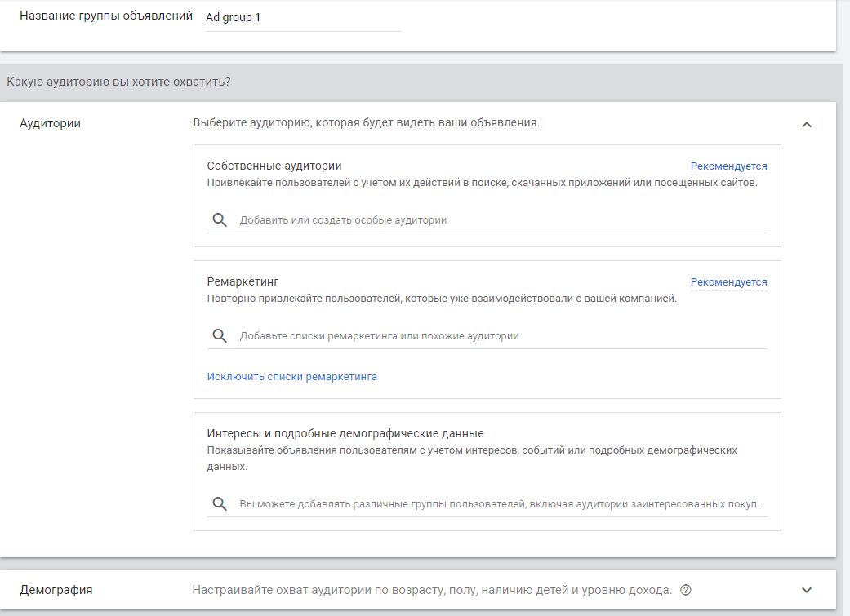Screen dimensions: 850x616
Task: Click search icon in Ремаркетинг card
Action: [x=219, y=336]
